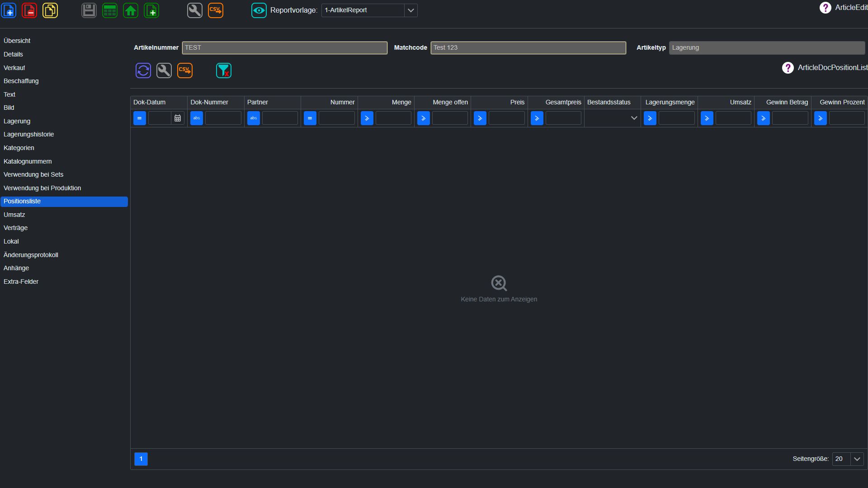Open Dok-Datum calendar picker
Screen dimensions: 868x488
coord(178,118)
